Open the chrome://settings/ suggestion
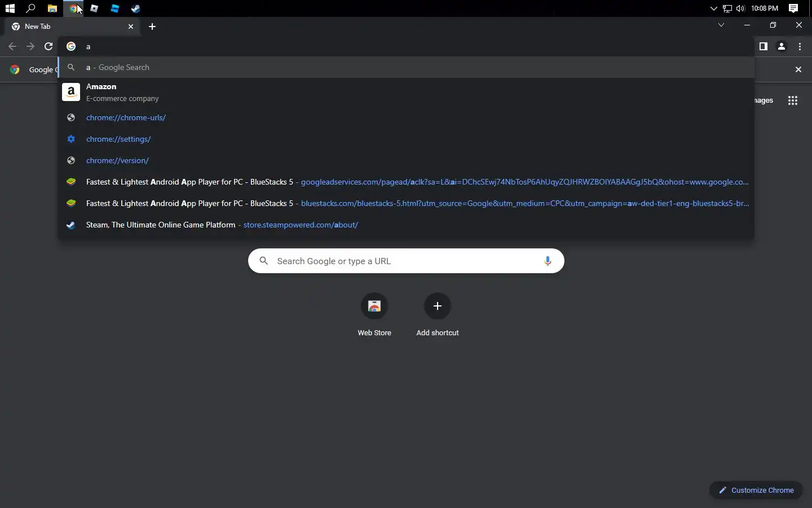The width and height of the screenshot is (812, 508). 406,139
